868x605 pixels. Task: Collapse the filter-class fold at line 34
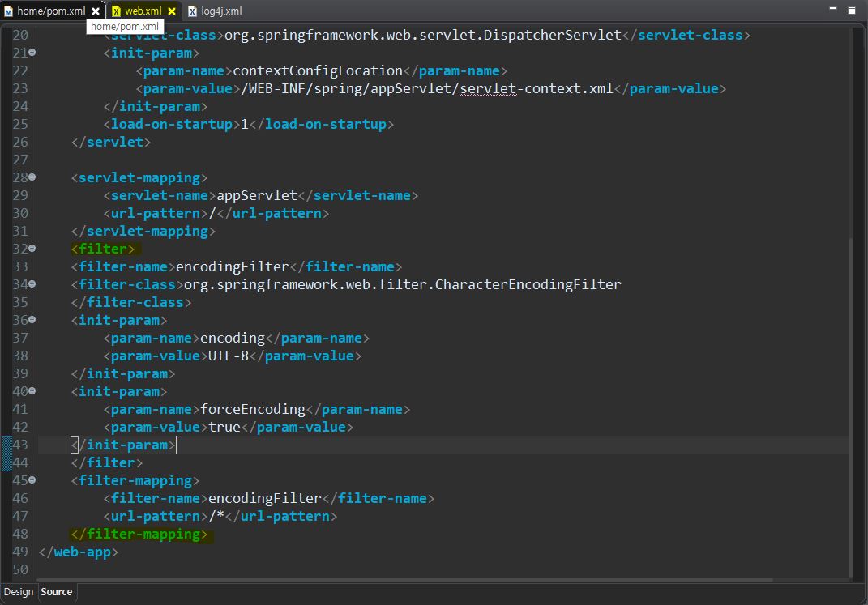(32, 283)
